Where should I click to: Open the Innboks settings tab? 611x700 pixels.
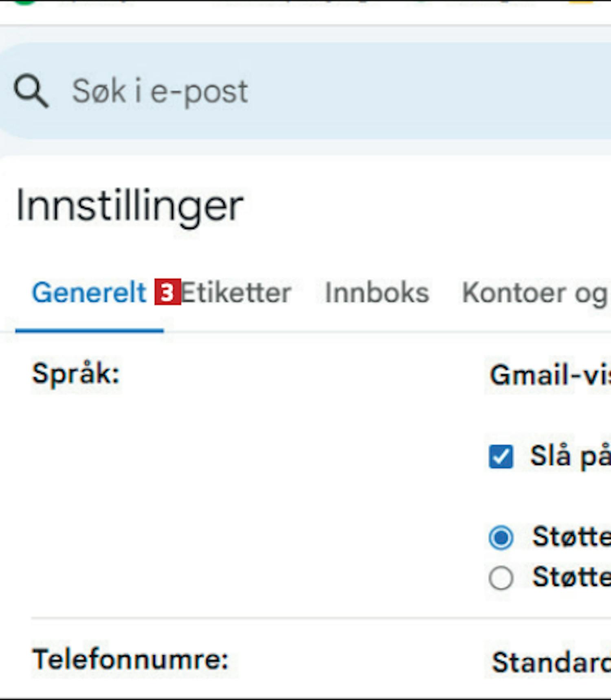377,293
